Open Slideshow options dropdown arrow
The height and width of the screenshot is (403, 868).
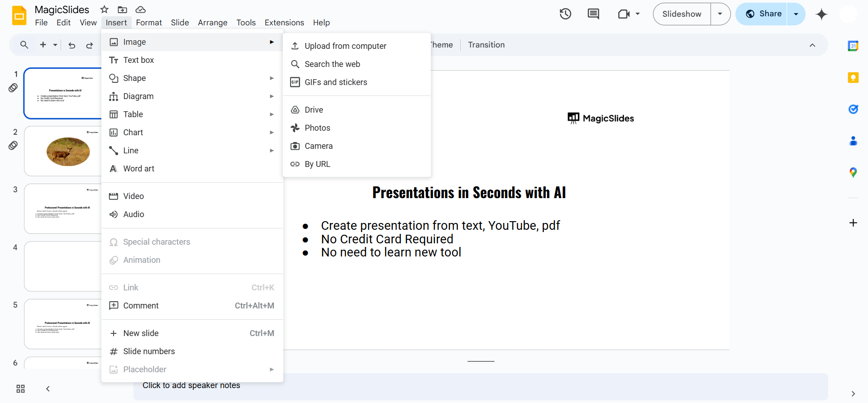pos(720,14)
